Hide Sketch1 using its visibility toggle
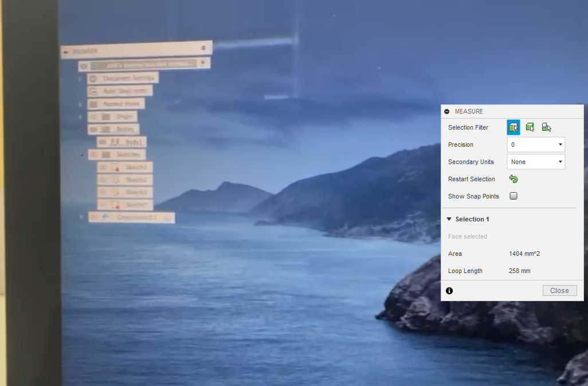The height and width of the screenshot is (386, 588). click(103, 167)
